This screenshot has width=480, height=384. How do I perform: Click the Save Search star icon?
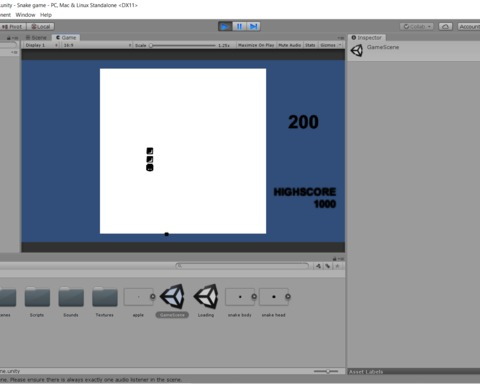tap(337, 266)
